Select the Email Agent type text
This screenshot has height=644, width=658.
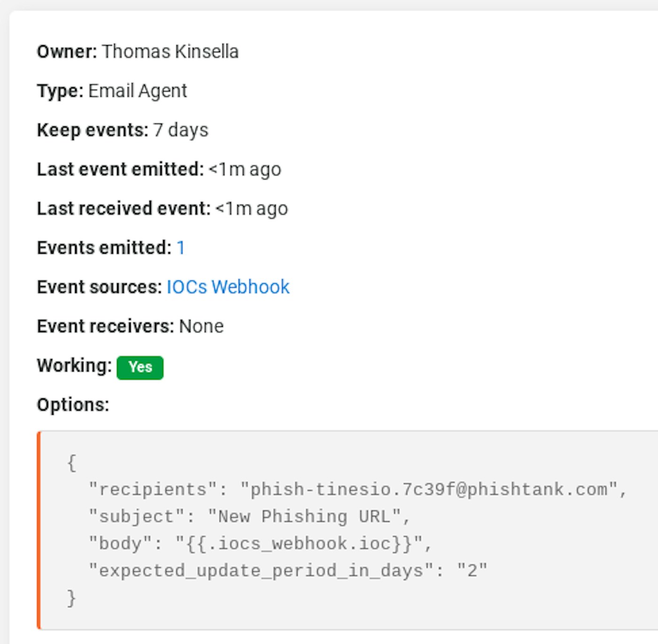coord(137,91)
